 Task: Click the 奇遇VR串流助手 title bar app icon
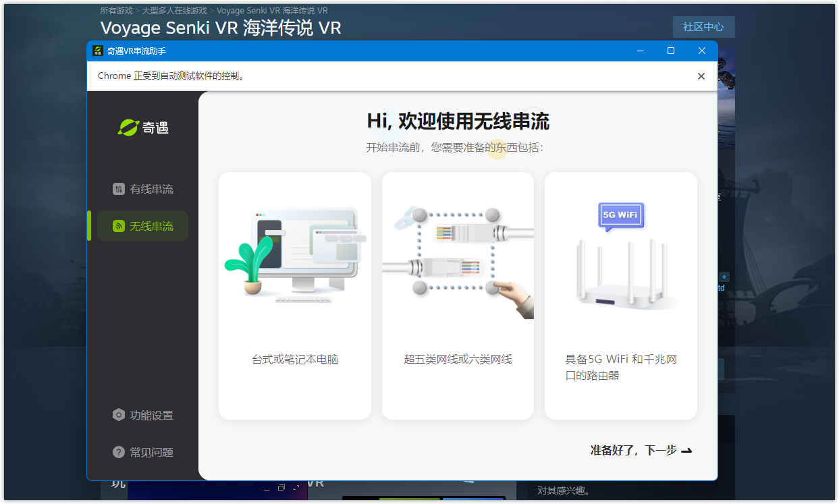coord(98,51)
